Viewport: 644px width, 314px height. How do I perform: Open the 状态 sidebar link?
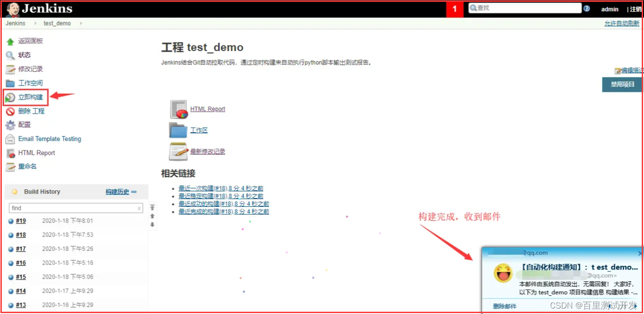tap(25, 55)
